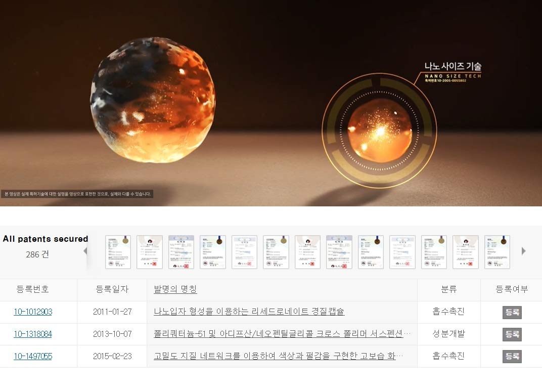
Task: Open the last certificate thumbnail in carousel
Action: click(497, 252)
